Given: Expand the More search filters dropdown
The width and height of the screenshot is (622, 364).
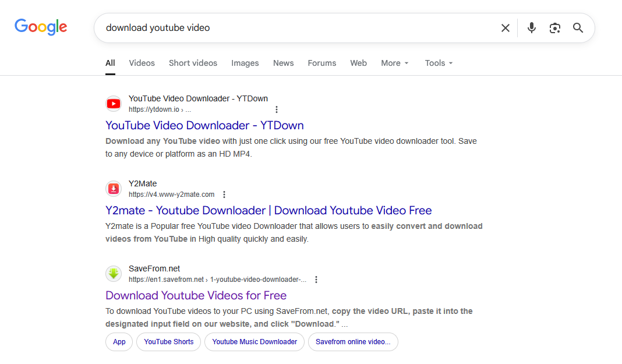Looking at the screenshot, I should click(x=395, y=63).
